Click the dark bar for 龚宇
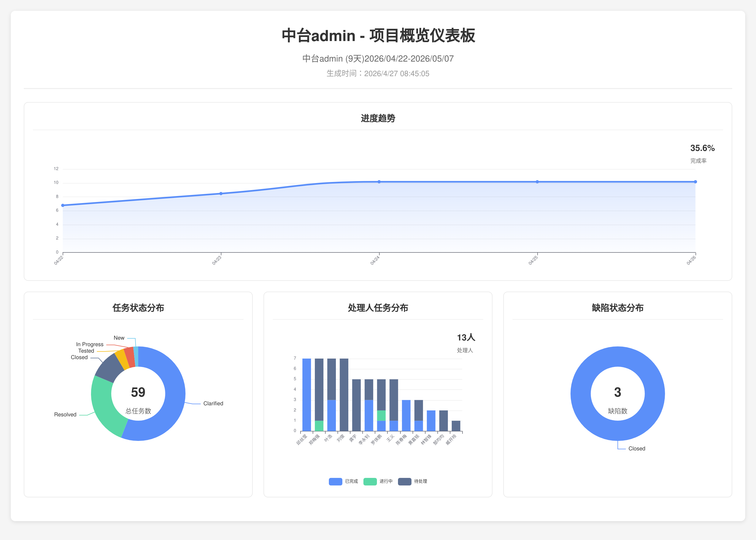This screenshot has height=540, width=756. (x=356, y=405)
